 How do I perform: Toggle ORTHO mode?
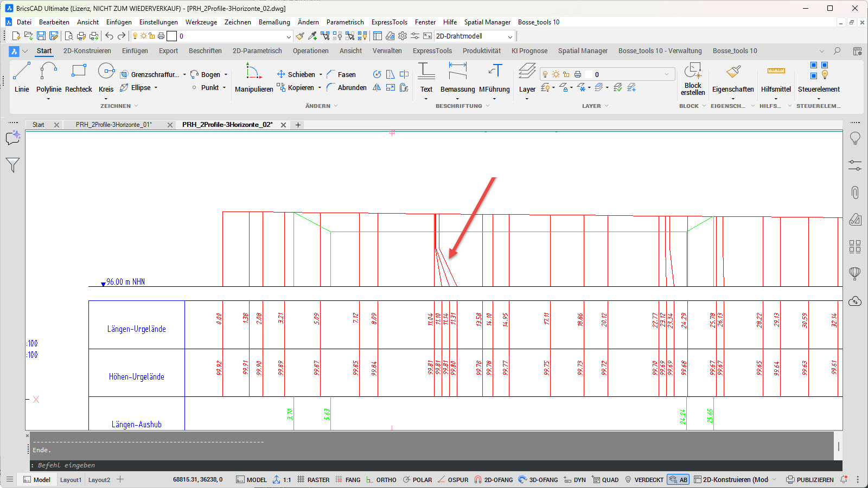coord(381,480)
